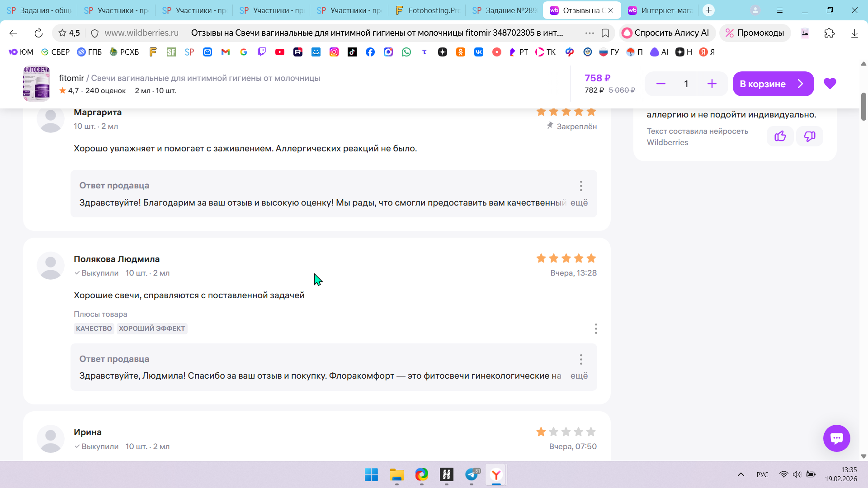Open YouTube bookmark in bookmarks bar
Screen dimensions: 868x488
tap(280, 52)
